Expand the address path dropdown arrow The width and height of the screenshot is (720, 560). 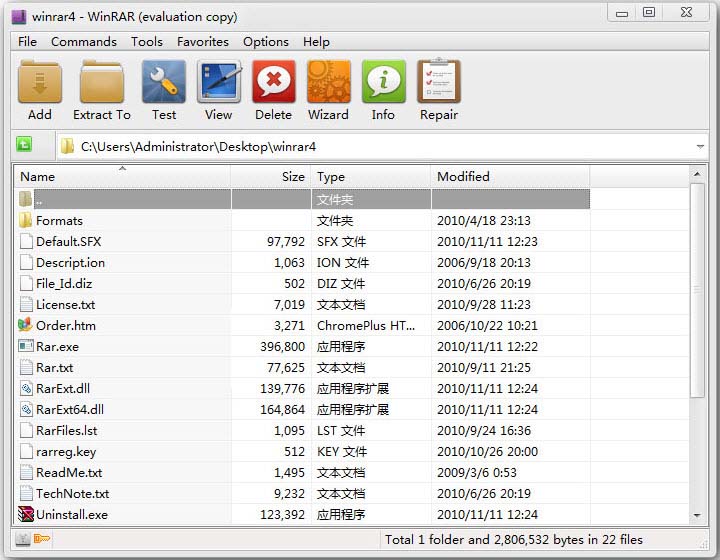(x=699, y=147)
